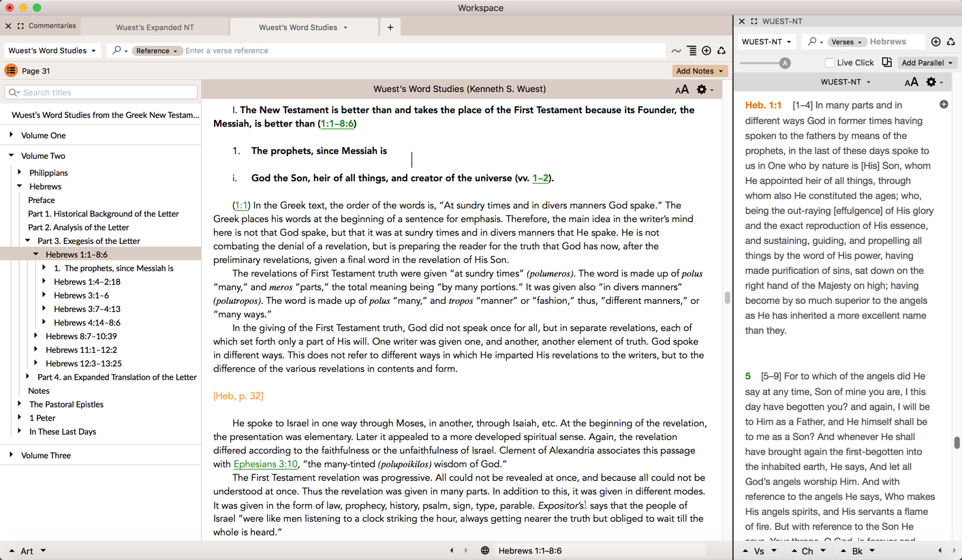The image size is (962, 560).
Task: Follow the vv. 1–2 verse link
Action: 540,178
